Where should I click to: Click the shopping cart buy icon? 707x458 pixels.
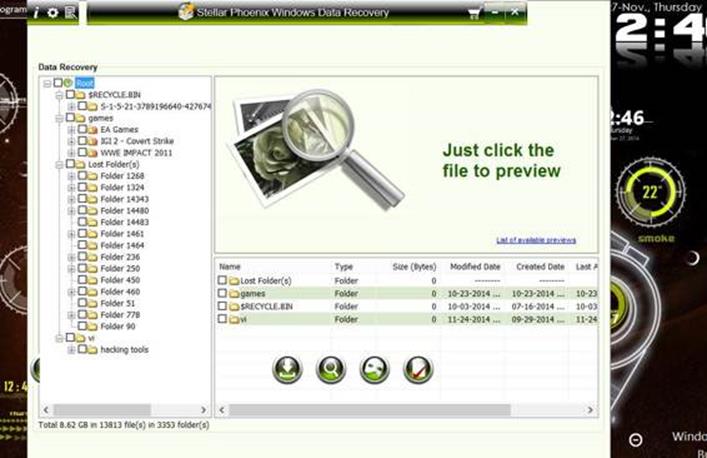point(473,14)
